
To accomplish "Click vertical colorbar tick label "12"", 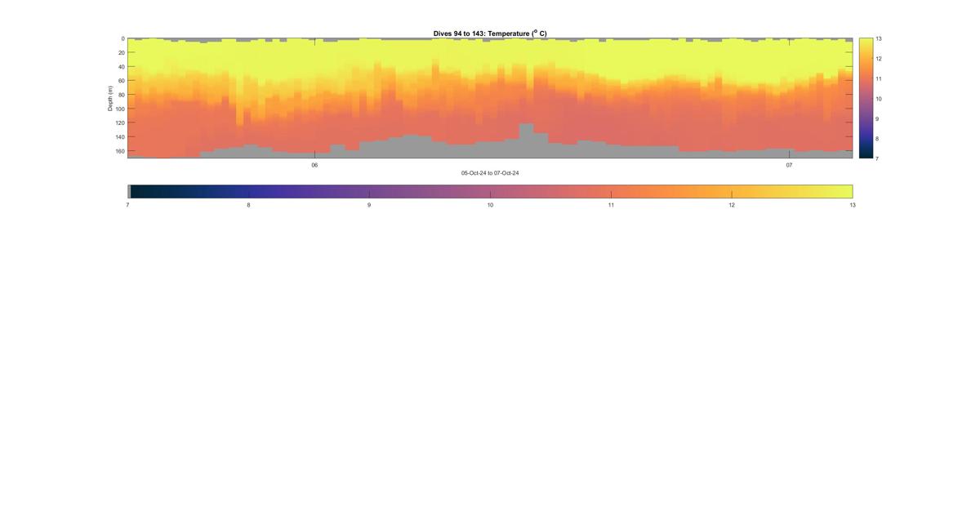I will coord(880,59).
